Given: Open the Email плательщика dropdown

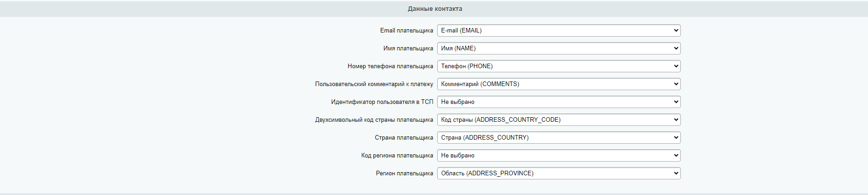Looking at the screenshot, I should point(558,31).
